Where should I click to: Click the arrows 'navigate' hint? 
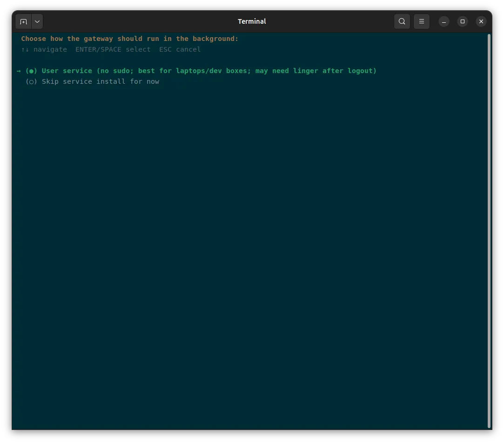(x=44, y=49)
